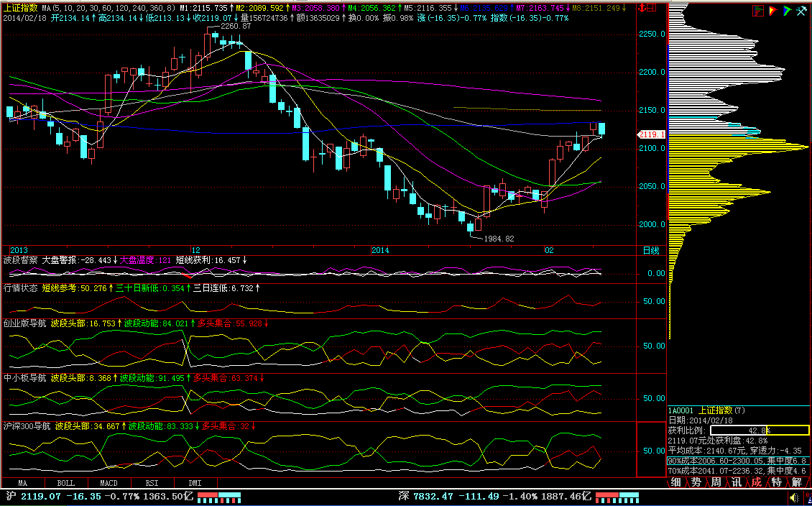Image resolution: width=812 pixels, height=506 pixels.
Task: Click the speaker sound icon in status bar
Action: click(x=793, y=497)
